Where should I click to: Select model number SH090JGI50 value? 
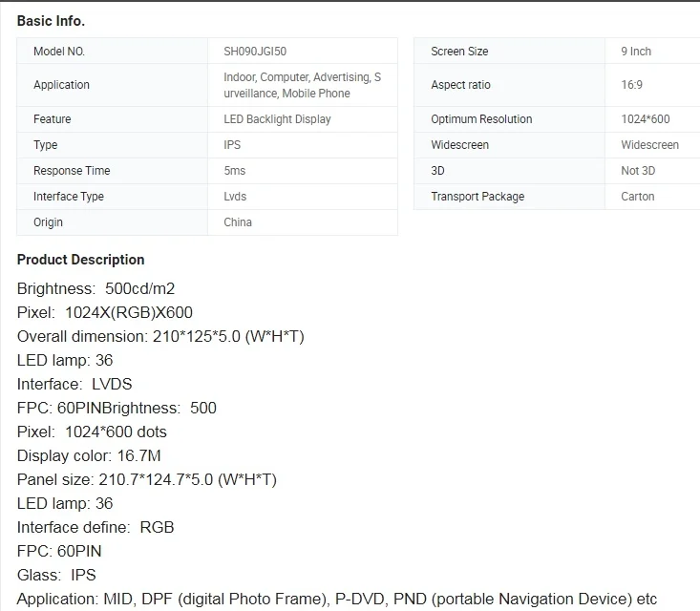(x=255, y=52)
